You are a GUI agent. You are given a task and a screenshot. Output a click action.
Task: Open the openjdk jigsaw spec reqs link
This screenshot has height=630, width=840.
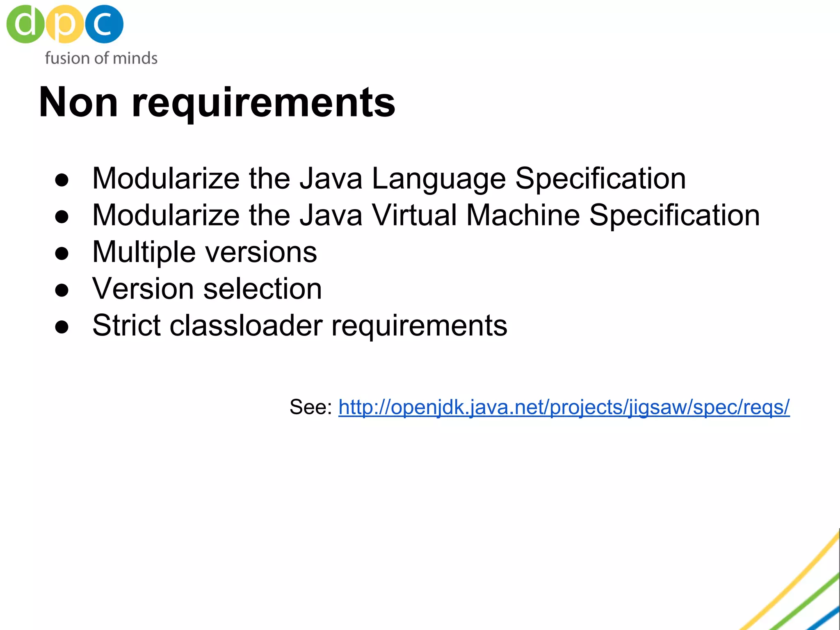564,407
